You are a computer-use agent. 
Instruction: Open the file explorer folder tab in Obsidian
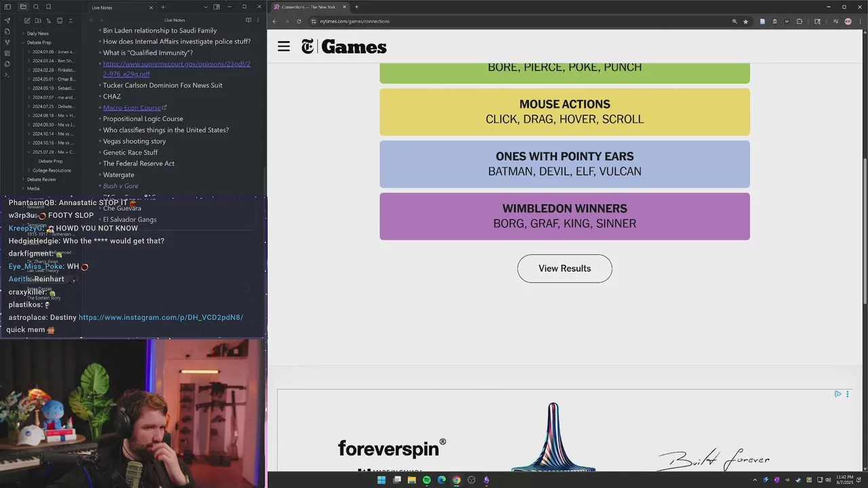[23, 7]
